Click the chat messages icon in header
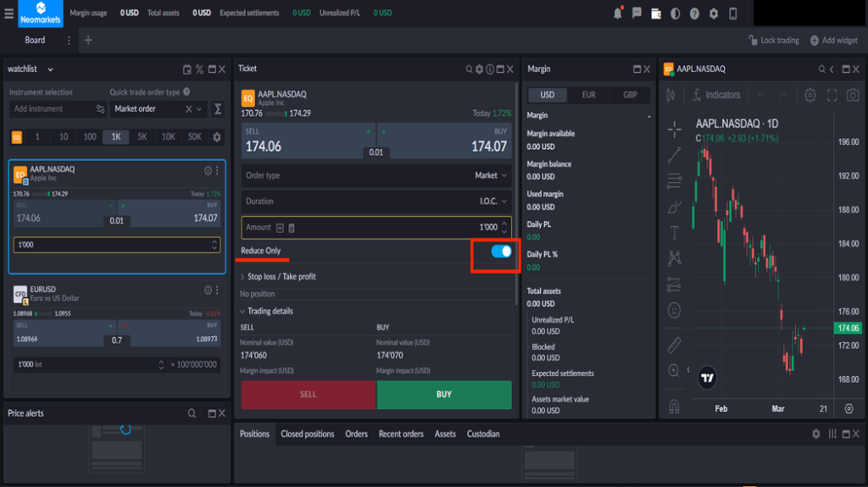The height and width of the screenshot is (487, 868). (x=637, y=14)
